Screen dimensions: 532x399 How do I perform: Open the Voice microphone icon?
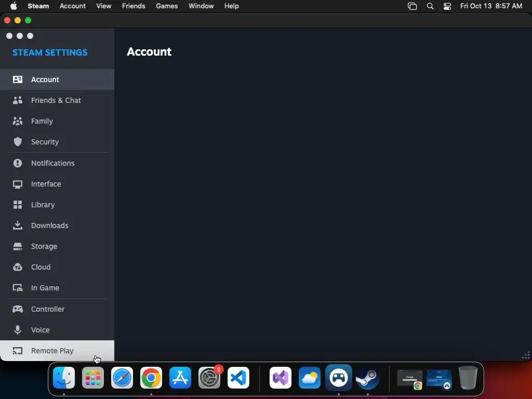(18, 330)
